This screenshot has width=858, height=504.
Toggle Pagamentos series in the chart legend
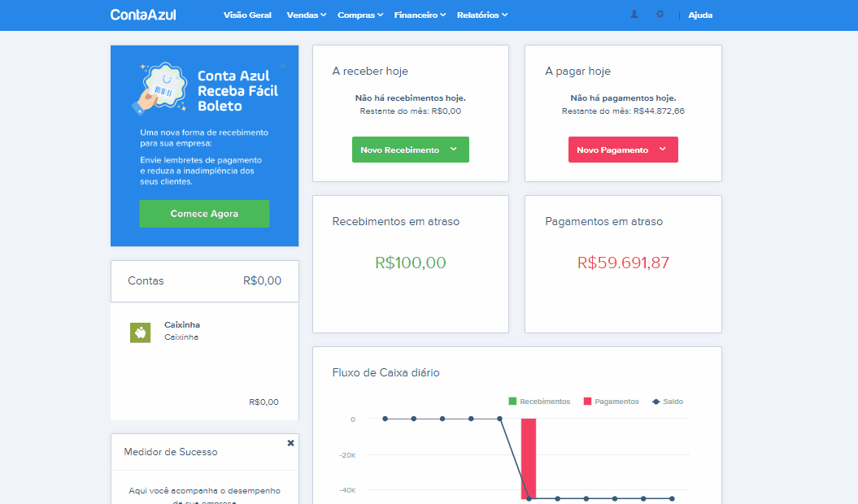click(x=612, y=401)
